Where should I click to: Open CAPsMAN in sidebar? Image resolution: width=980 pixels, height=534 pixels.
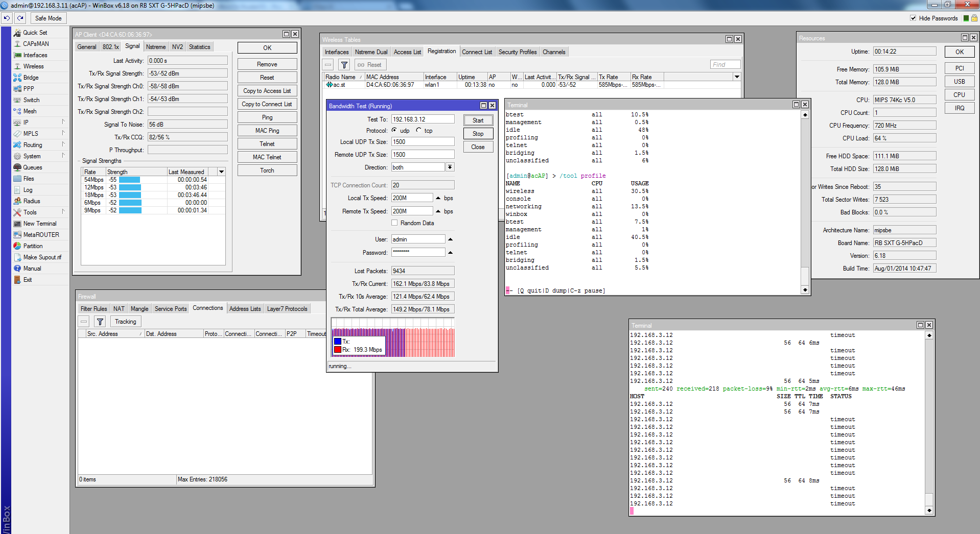point(36,44)
